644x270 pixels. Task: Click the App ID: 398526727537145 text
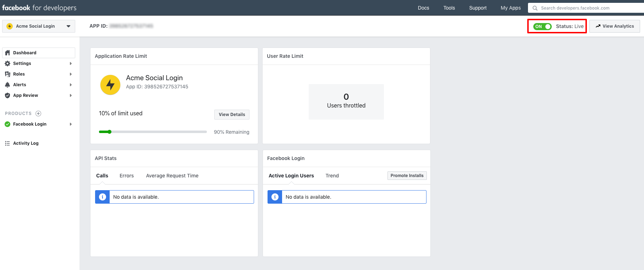(157, 87)
